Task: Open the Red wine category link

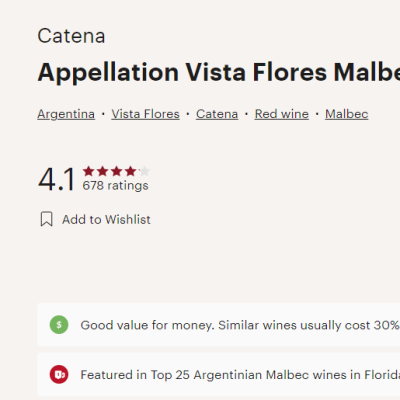Action: (x=282, y=114)
